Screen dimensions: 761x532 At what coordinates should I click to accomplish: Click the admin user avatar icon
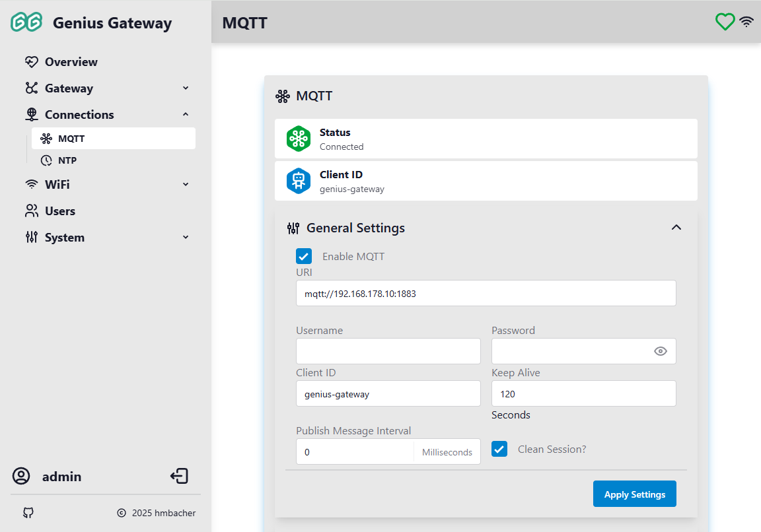point(22,476)
